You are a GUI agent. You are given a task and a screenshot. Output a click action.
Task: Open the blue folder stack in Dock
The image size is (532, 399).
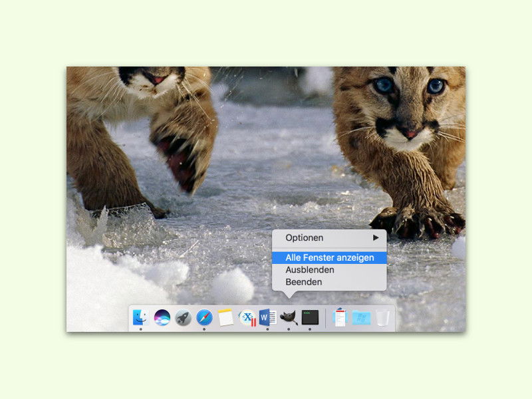point(361,318)
